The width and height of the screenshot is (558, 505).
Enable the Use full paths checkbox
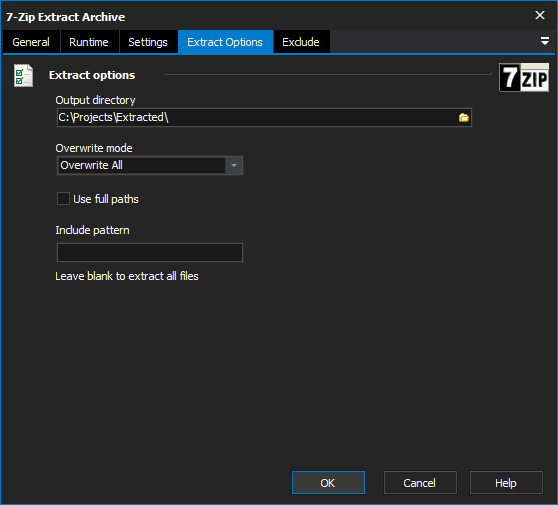tap(63, 199)
